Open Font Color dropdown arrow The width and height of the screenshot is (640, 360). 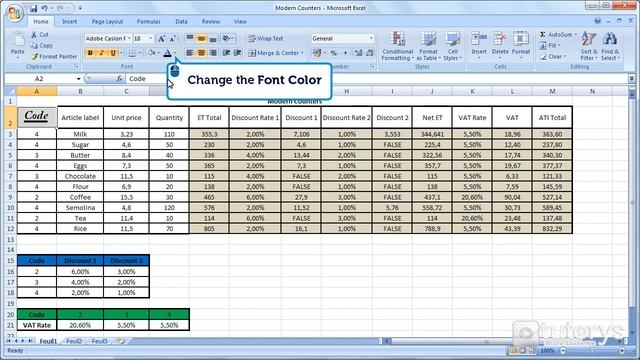tap(175, 53)
